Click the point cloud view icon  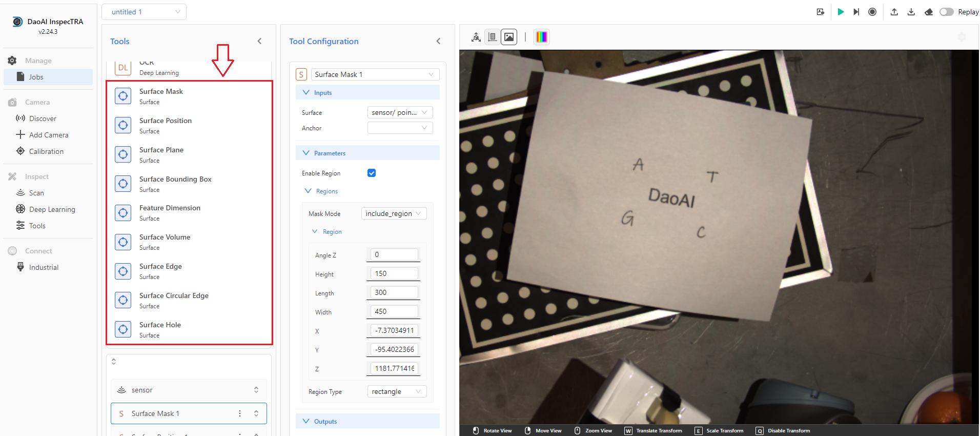point(476,37)
